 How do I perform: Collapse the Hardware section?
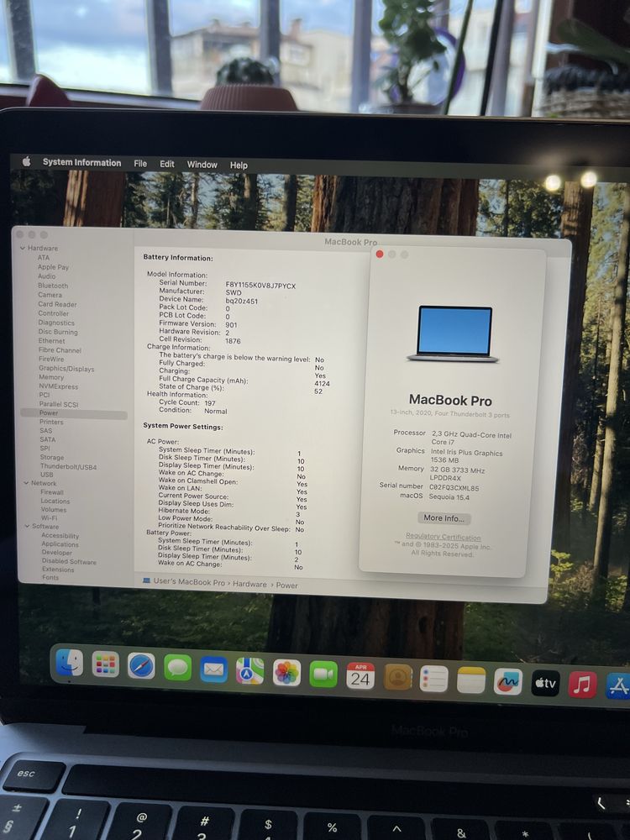23,248
